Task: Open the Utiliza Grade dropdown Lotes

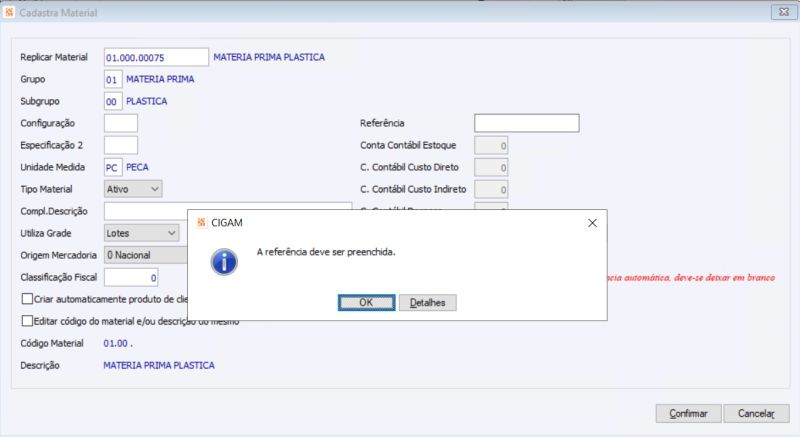Action: tap(141, 233)
